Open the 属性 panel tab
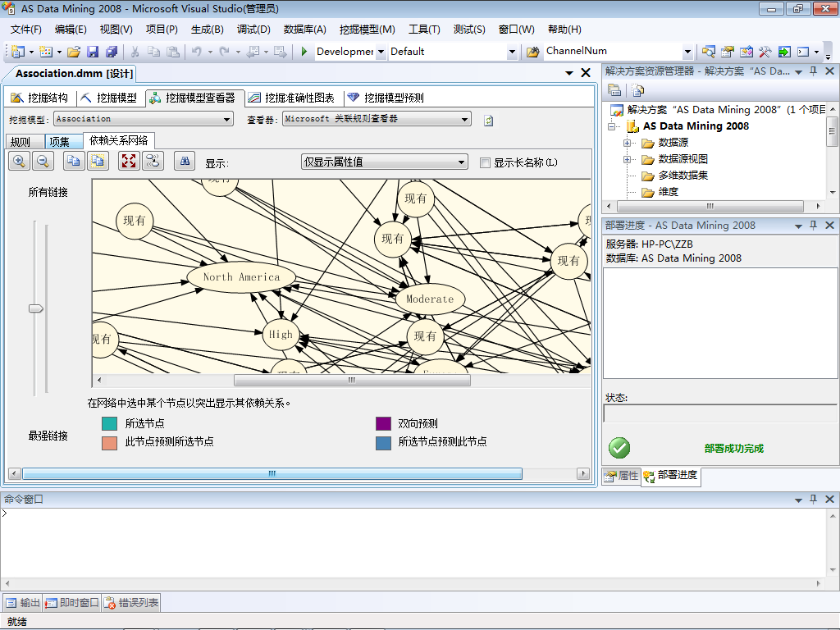The width and height of the screenshot is (840, 630). click(x=622, y=476)
